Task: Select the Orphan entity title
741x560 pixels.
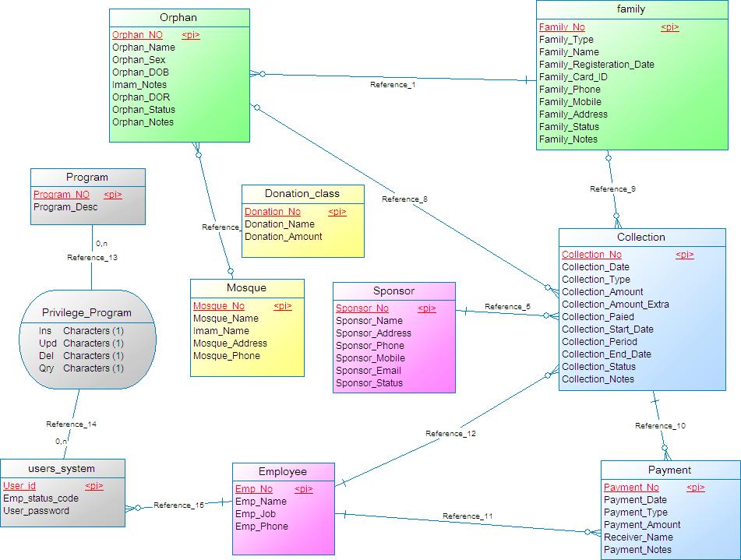Action: tap(178, 17)
